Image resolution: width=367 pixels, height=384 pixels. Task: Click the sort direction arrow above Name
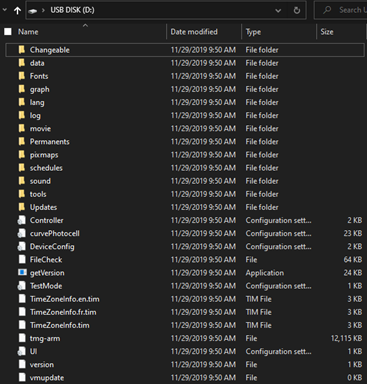pyautogui.click(x=85, y=25)
